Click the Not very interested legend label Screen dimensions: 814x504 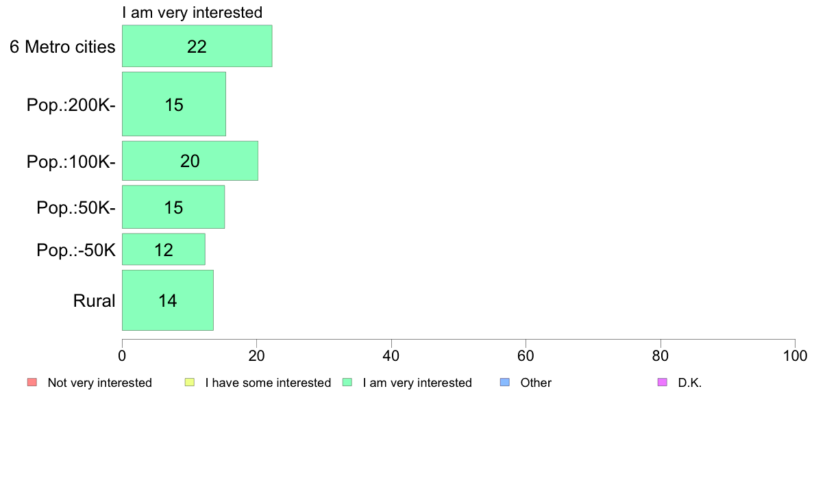(x=99, y=383)
